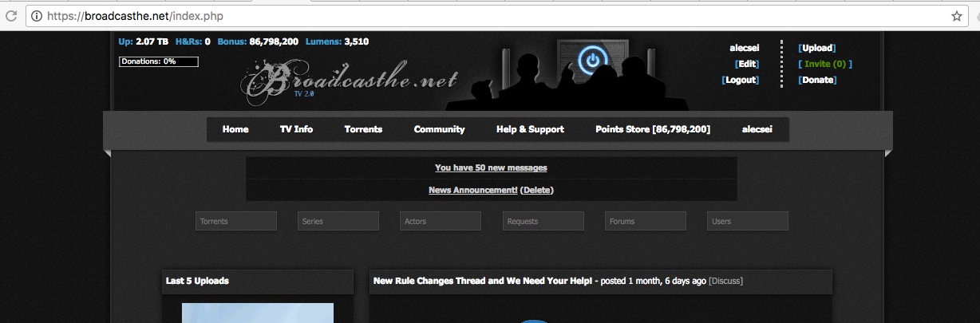Open the Help & Support menu
The image size is (980, 323).
point(530,129)
